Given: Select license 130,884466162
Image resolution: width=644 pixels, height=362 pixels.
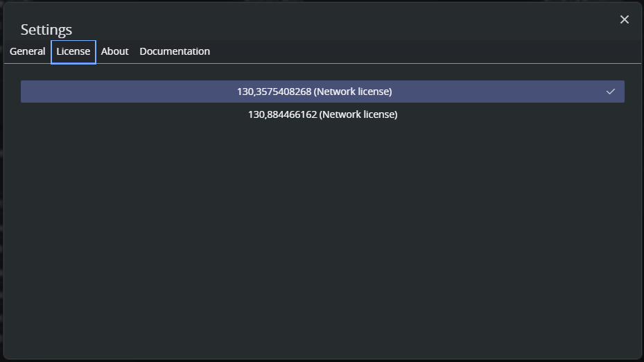Looking at the screenshot, I should click(x=322, y=114).
